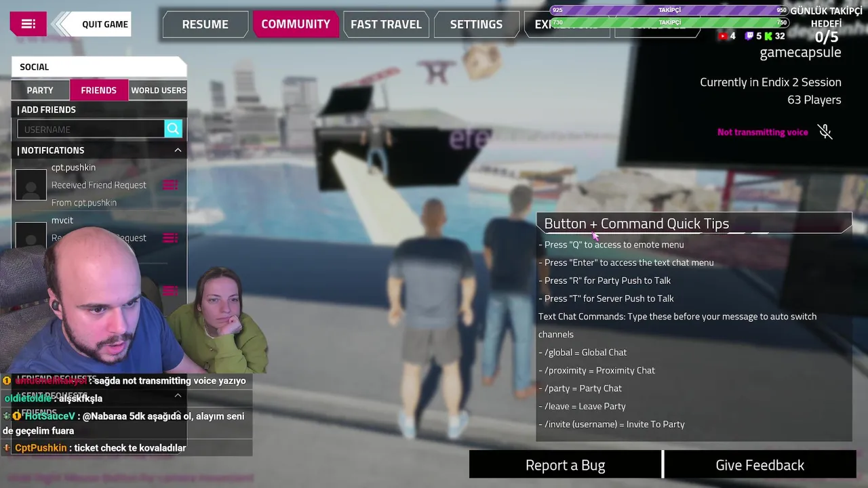This screenshot has width=868, height=488.
Task: Select the Friends tab in Social
Action: pyautogui.click(x=98, y=90)
